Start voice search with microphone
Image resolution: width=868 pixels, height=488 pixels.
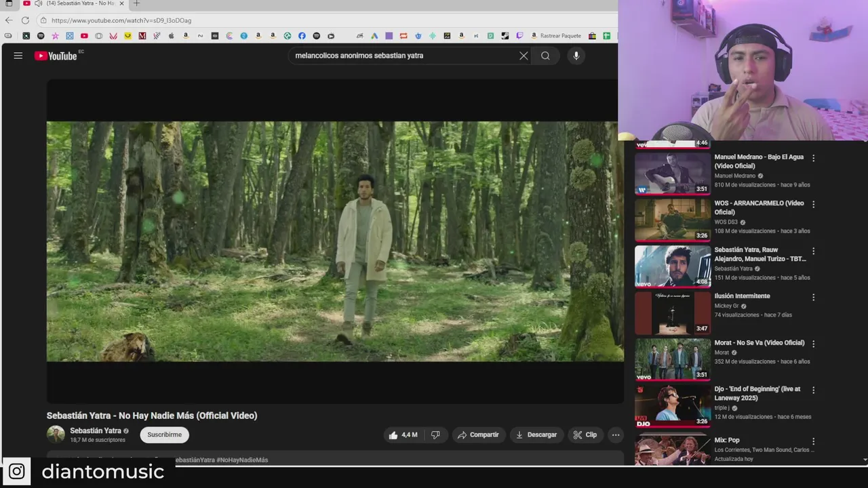click(x=576, y=56)
